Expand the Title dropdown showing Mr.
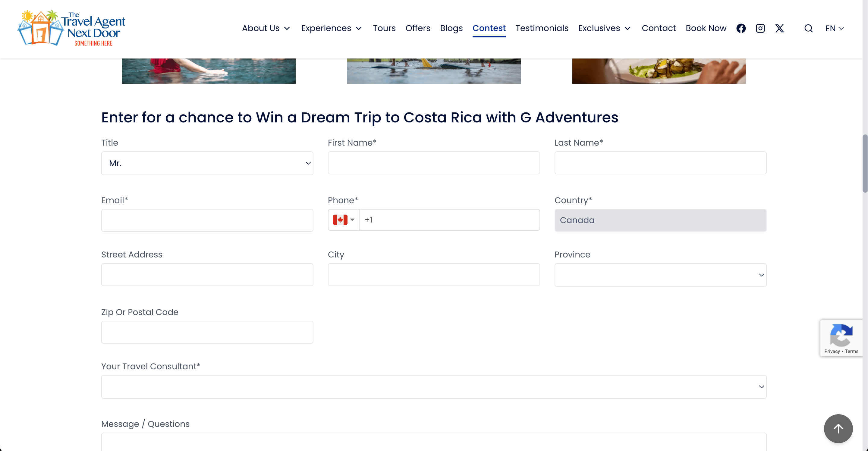Screen dimensions: 868x451 coord(207,163)
